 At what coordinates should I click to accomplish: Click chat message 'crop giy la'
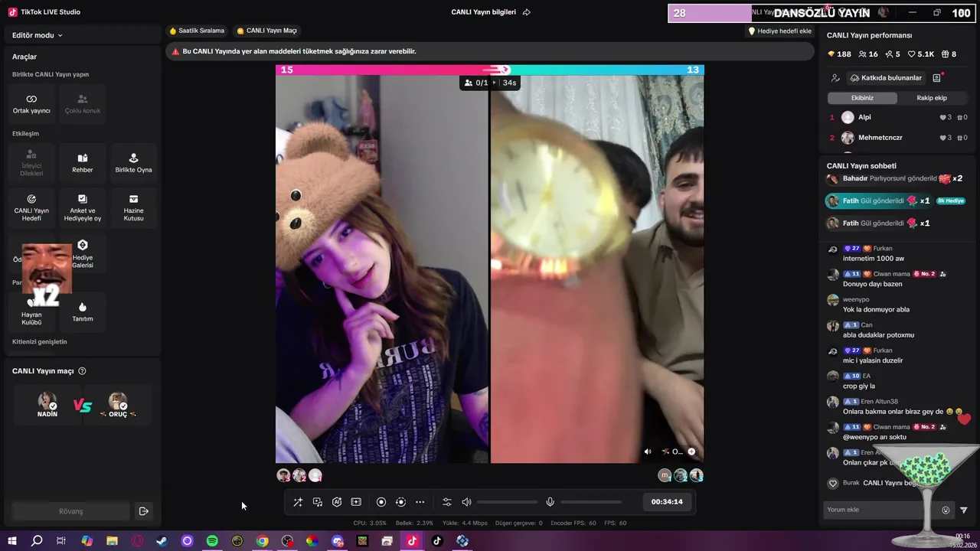(859, 386)
